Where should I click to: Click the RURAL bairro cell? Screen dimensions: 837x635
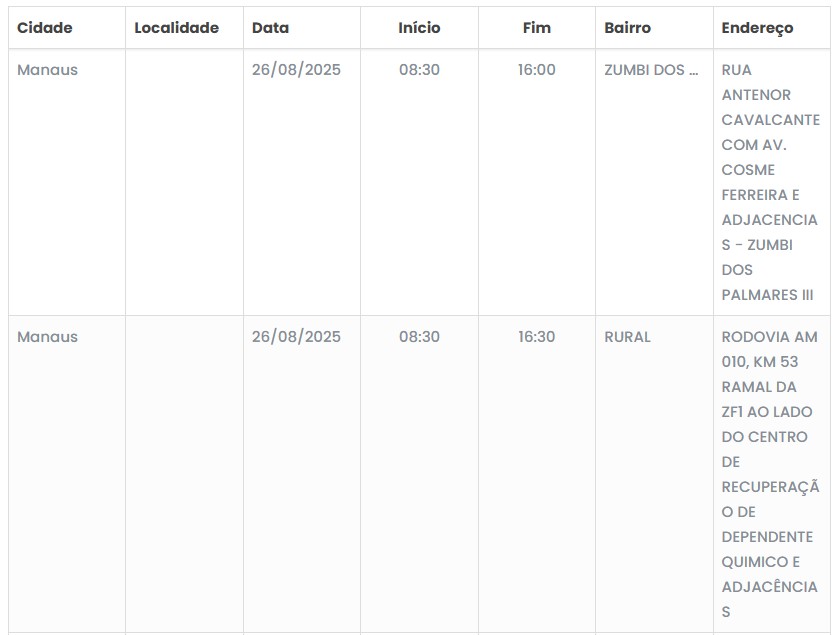(x=627, y=337)
